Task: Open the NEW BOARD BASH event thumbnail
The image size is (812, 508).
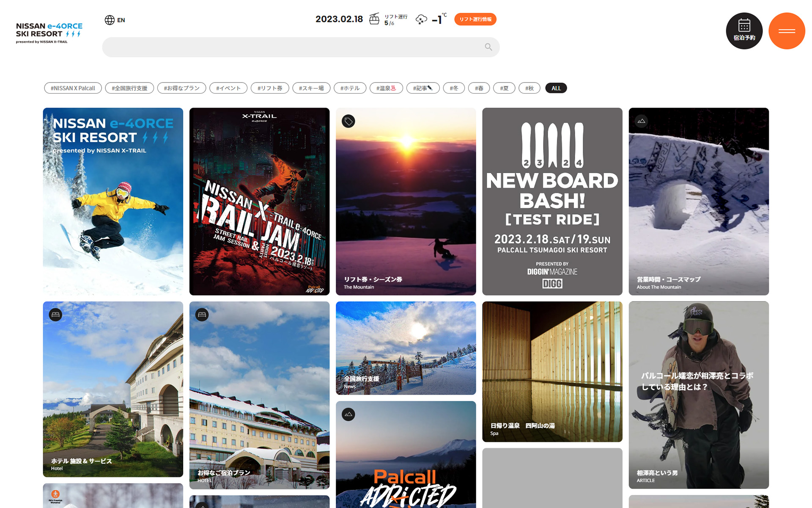Action: pyautogui.click(x=552, y=201)
